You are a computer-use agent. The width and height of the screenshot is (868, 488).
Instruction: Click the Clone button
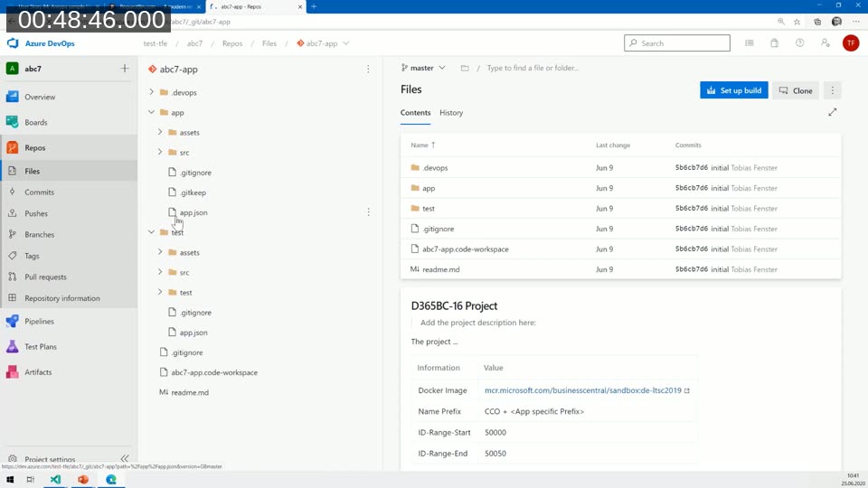click(x=796, y=90)
